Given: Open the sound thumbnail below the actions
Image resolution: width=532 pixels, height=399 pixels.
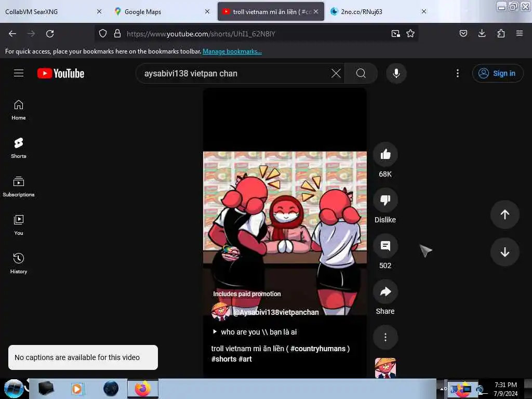Looking at the screenshot, I should [385, 368].
